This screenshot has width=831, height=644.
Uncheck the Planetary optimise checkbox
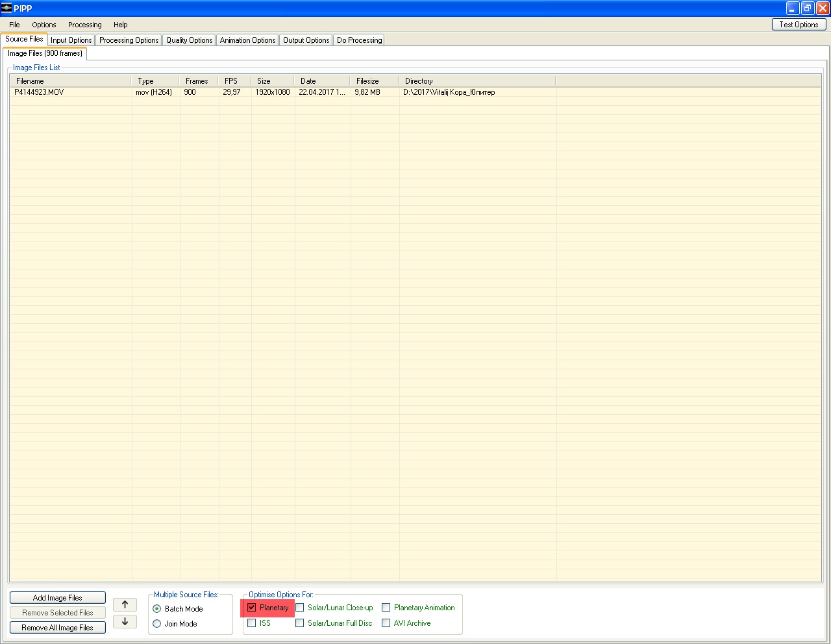(252, 608)
